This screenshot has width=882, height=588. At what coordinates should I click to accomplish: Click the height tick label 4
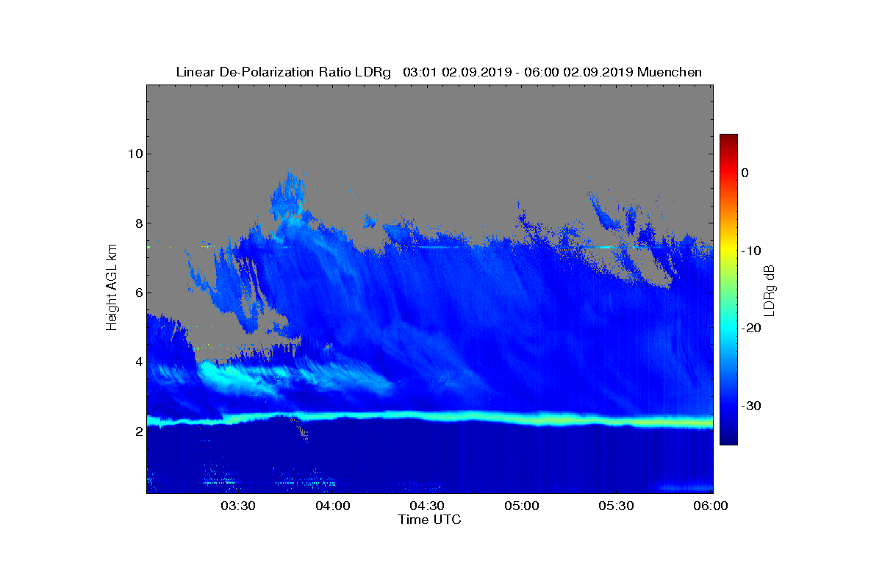[137, 362]
